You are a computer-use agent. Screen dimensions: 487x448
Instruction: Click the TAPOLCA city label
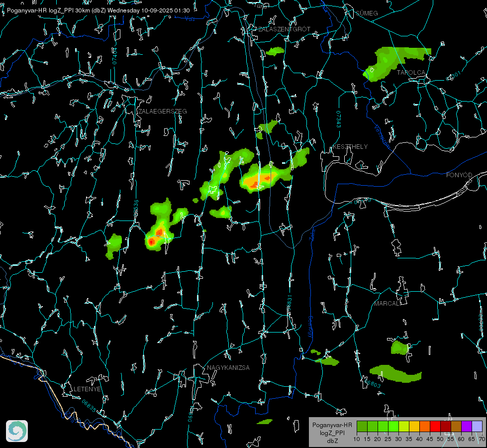411,73
